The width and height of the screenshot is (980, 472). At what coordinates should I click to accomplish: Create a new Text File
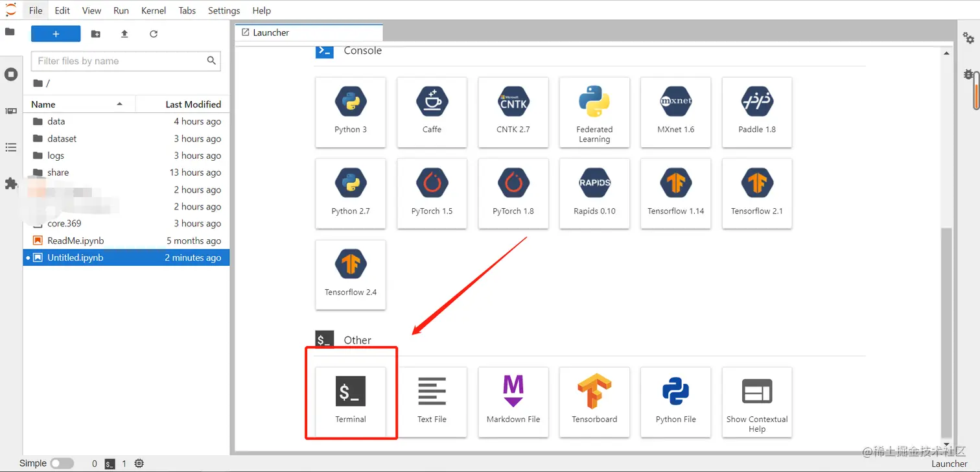(432, 401)
